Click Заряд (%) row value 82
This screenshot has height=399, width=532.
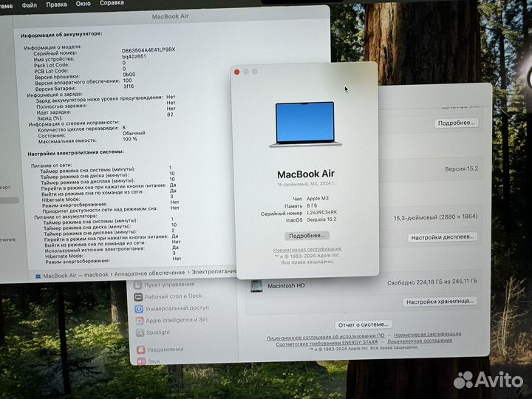point(170,115)
